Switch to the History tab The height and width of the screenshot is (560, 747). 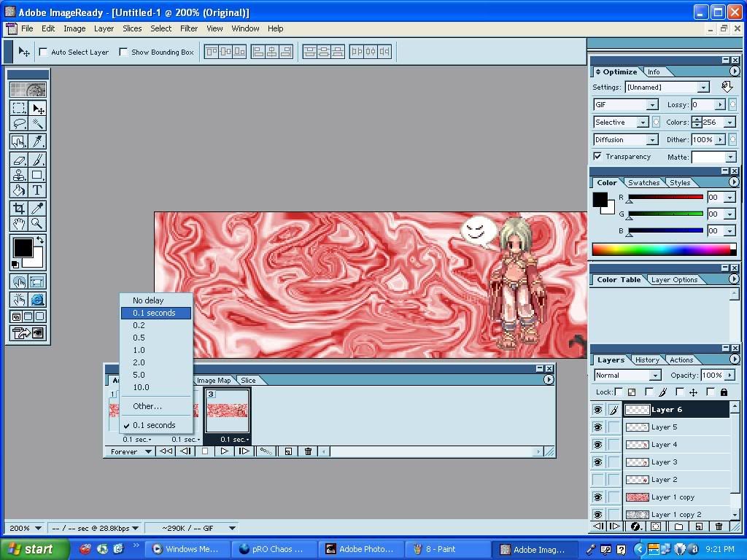[646, 360]
